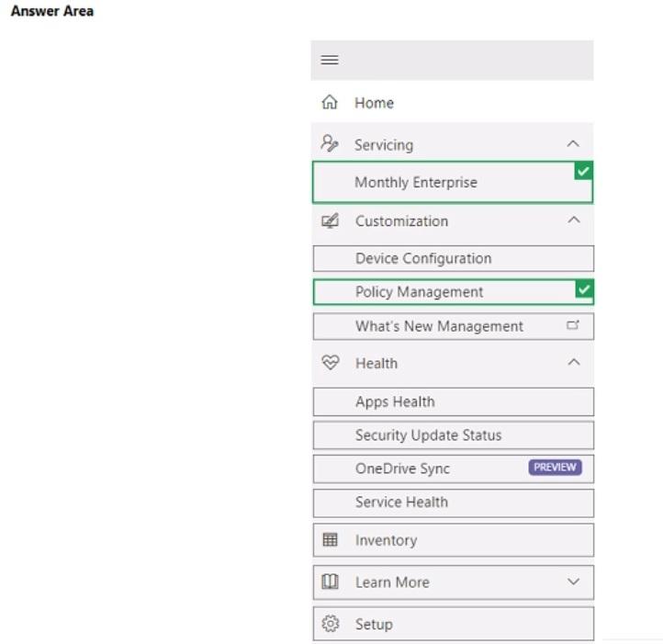Click the Setup gear icon

click(x=330, y=624)
